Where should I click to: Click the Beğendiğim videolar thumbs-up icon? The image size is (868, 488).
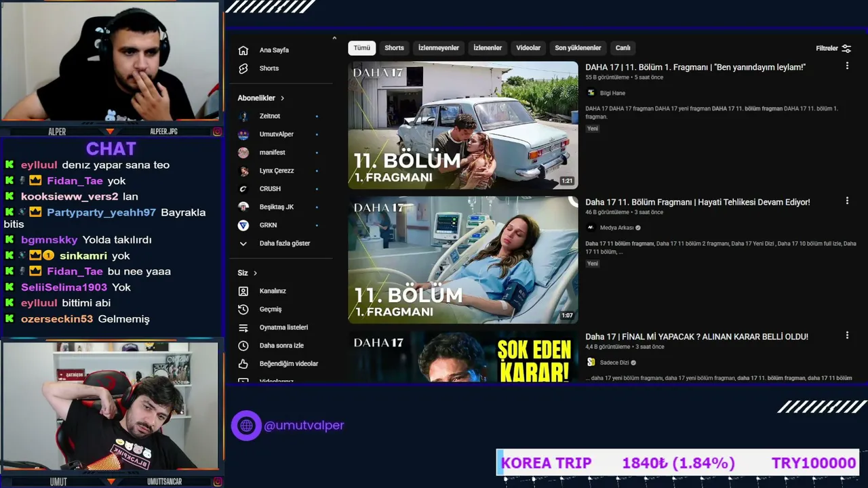[x=243, y=364]
